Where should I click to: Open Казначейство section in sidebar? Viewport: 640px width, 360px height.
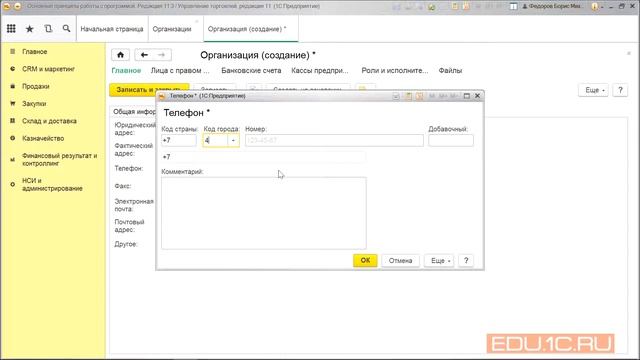[43, 138]
